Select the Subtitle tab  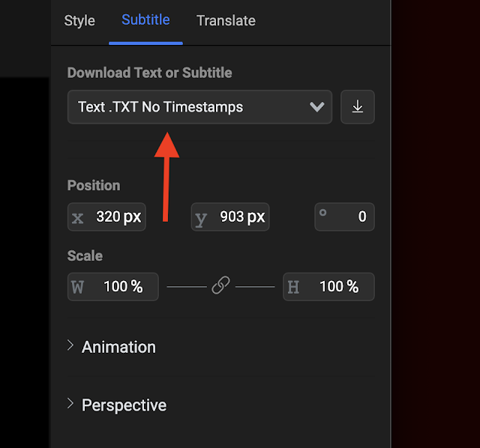tap(145, 20)
